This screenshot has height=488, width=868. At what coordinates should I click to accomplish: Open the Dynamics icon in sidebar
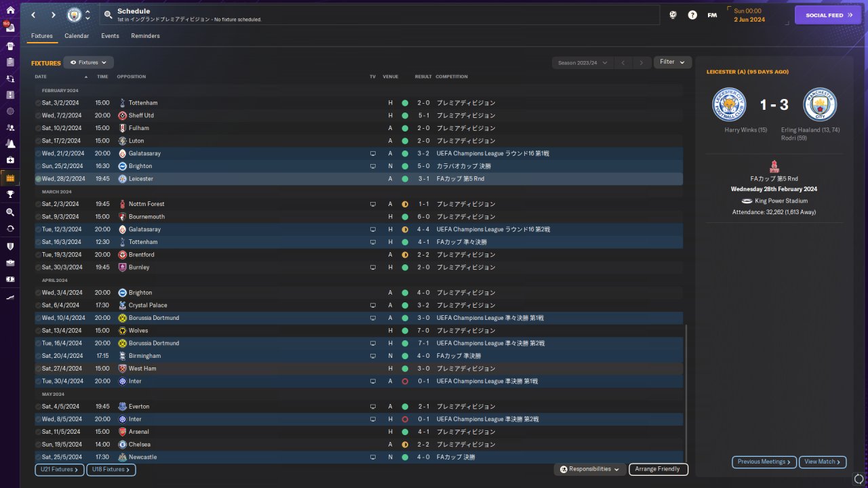click(9, 79)
